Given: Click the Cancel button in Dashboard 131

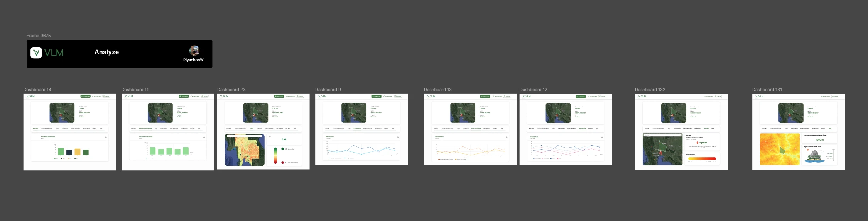Looking at the screenshot, I should pos(835,96).
